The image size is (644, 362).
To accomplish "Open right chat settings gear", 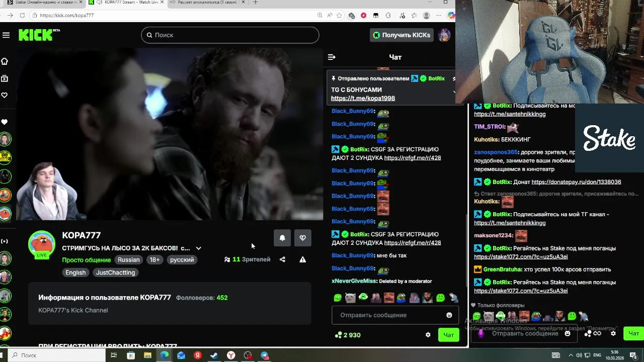I will (613, 333).
